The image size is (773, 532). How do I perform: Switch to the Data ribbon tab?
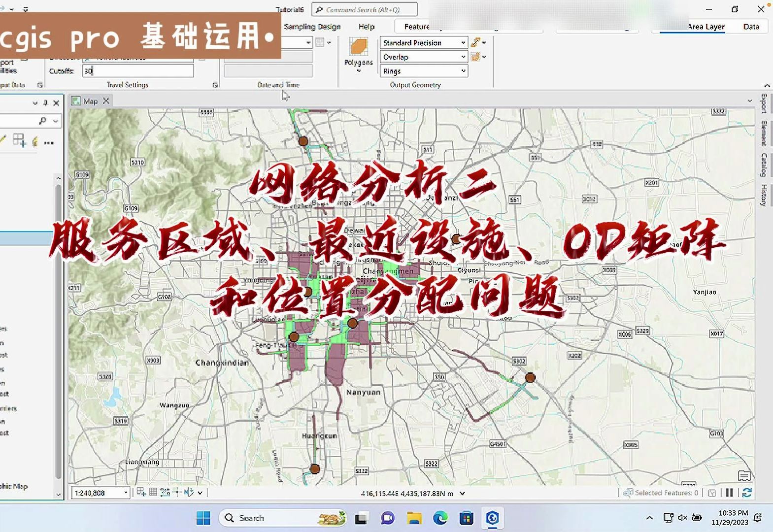pyautogui.click(x=751, y=27)
